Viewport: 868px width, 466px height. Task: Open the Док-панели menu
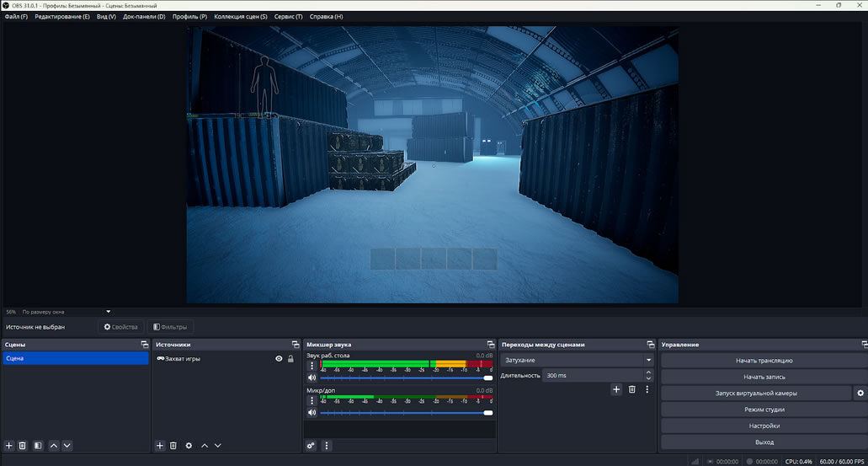coord(144,17)
